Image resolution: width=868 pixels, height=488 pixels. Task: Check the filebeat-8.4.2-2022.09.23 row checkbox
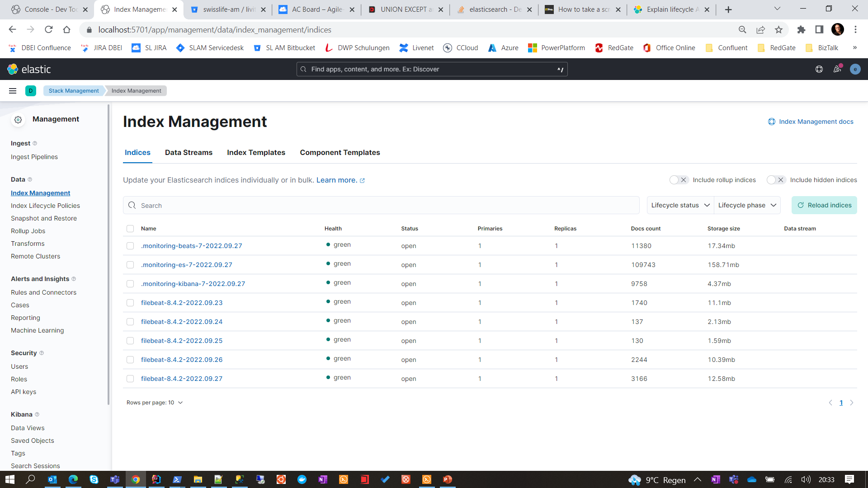pos(130,303)
